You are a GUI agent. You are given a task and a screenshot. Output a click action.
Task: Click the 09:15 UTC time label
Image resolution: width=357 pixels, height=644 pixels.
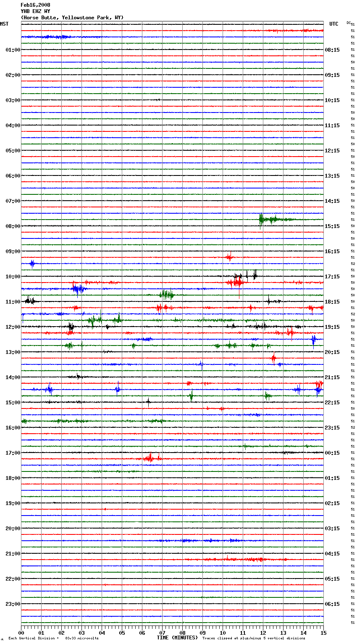332,75
